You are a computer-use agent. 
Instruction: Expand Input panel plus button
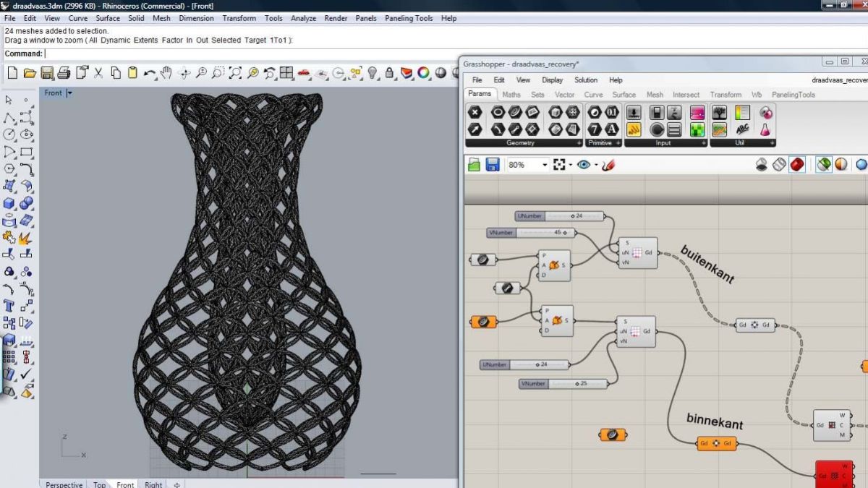coord(702,143)
